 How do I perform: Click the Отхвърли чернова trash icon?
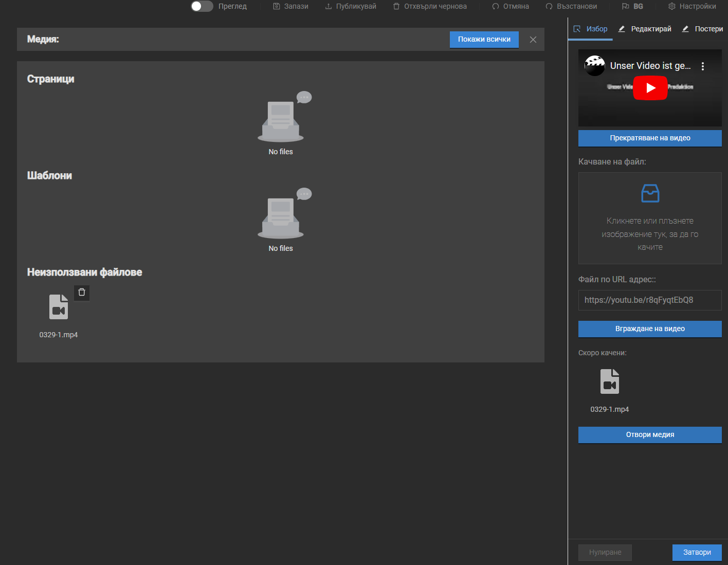[396, 6]
